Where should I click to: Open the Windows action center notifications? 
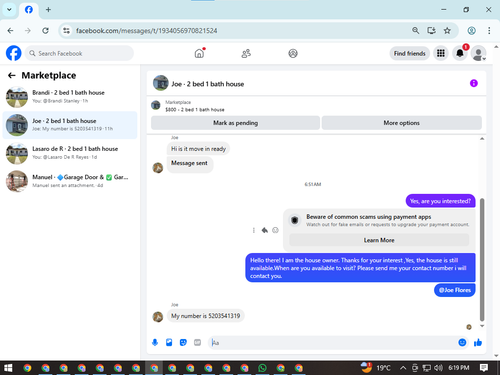pyautogui.click(x=484, y=368)
